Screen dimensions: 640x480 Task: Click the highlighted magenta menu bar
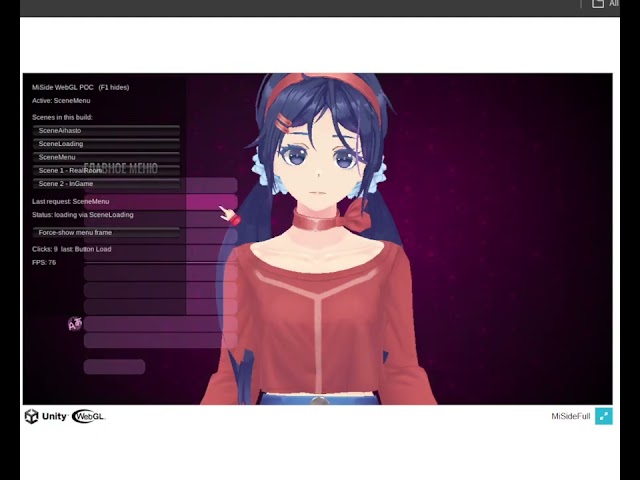coord(161,202)
